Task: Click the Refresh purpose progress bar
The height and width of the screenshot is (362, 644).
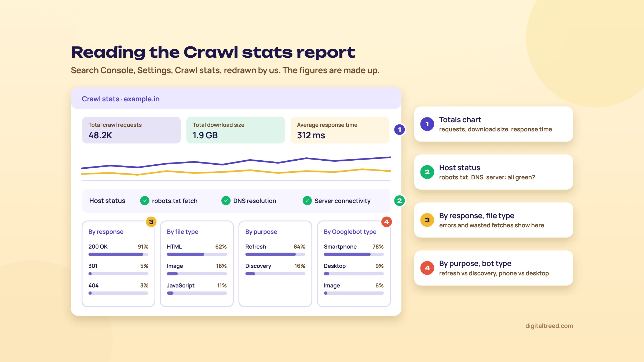Action: [275, 254]
